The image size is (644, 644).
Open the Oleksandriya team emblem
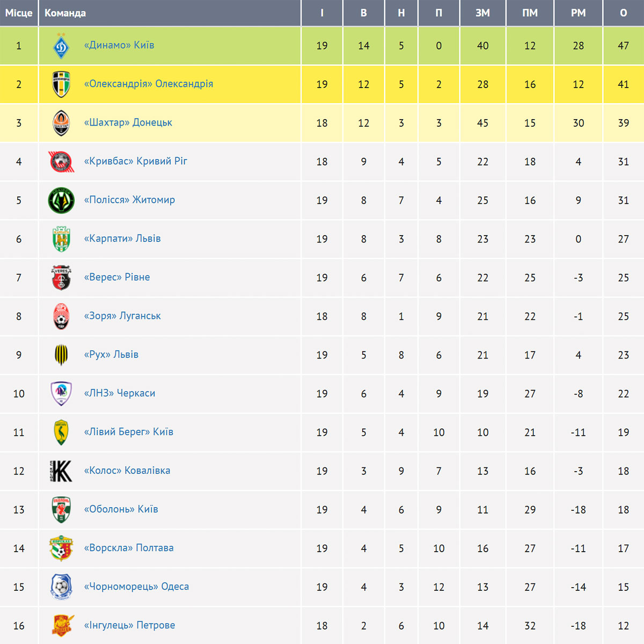point(61,84)
